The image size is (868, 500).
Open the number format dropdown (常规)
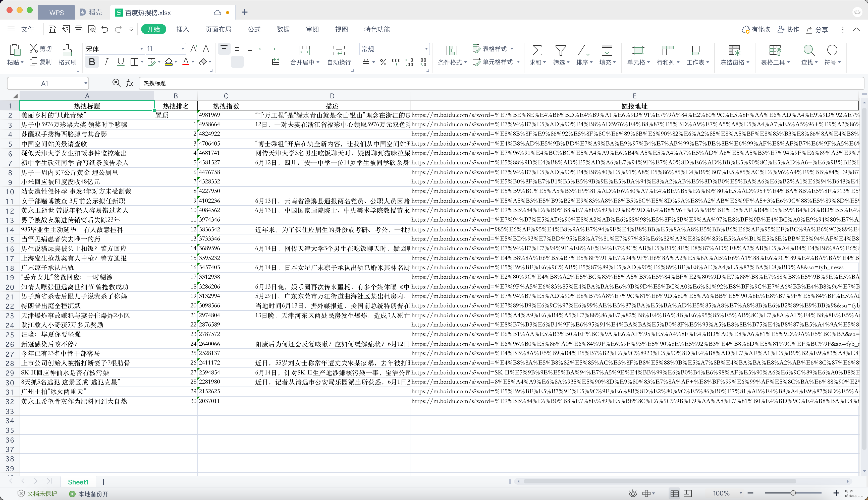tap(426, 49)
